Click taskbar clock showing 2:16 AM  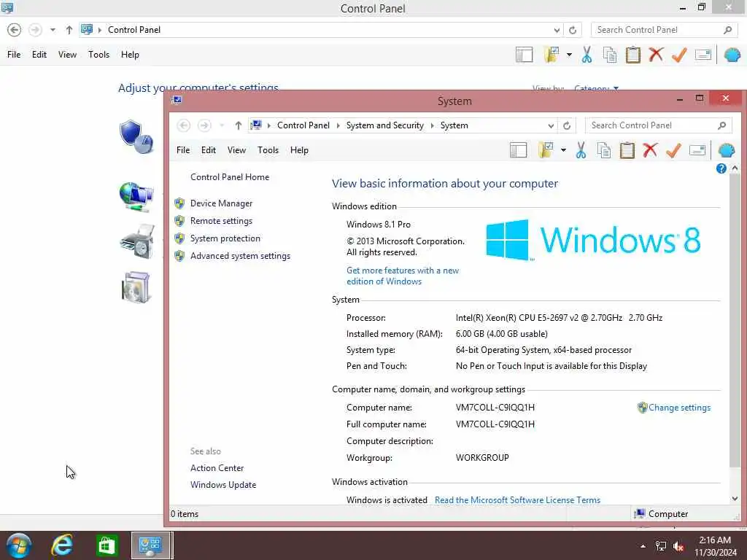(x=715, y=546)
